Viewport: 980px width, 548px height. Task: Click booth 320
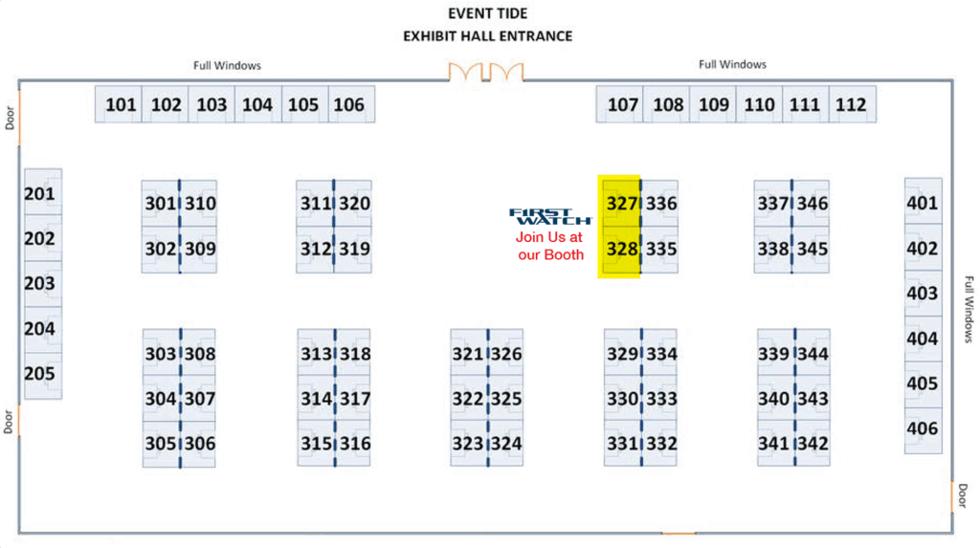coord(354,203)
